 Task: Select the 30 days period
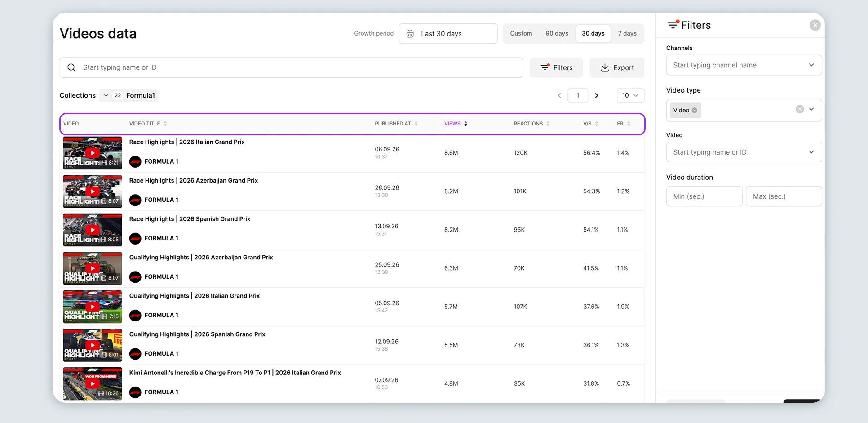coord(593,34)
